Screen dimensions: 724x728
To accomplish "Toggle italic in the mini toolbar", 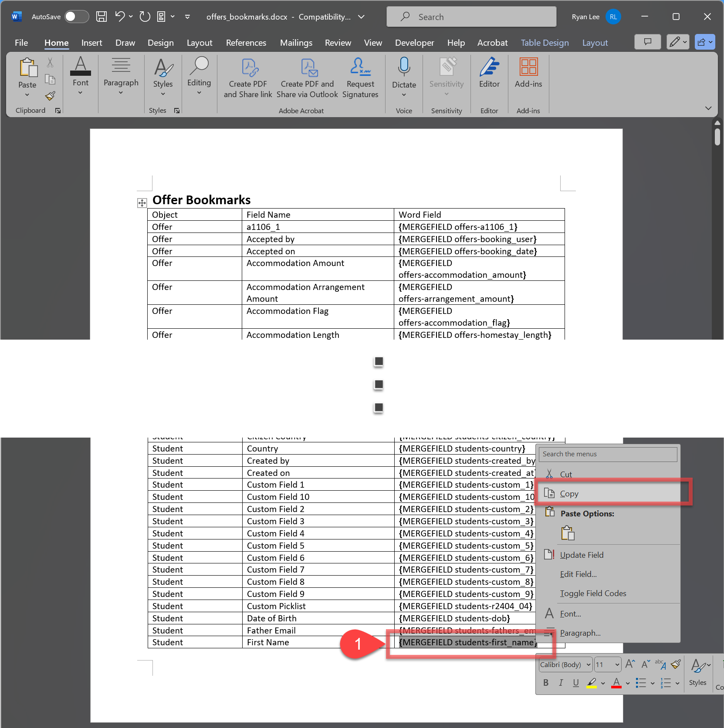I will point(561,683).
